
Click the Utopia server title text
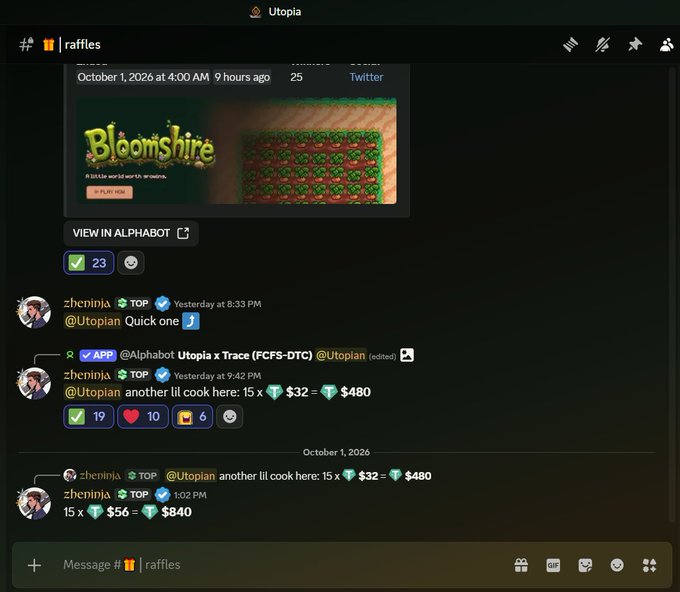[x=284, y=12]
